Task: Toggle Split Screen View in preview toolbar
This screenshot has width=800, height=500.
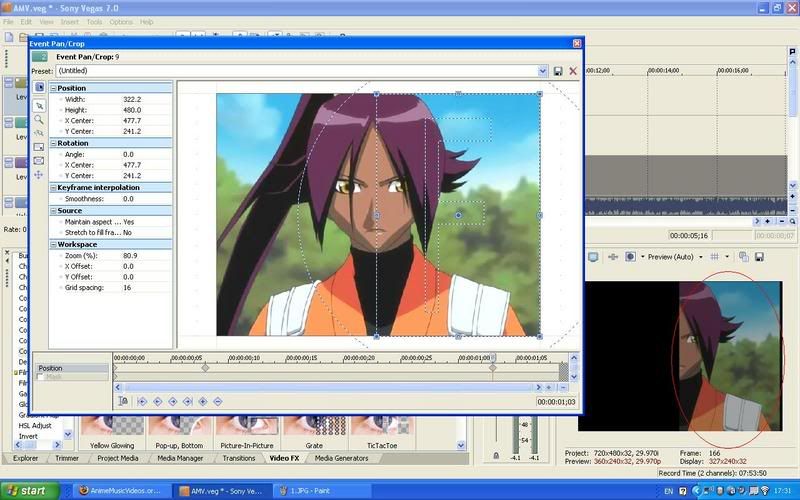Action: click(631, 257)
